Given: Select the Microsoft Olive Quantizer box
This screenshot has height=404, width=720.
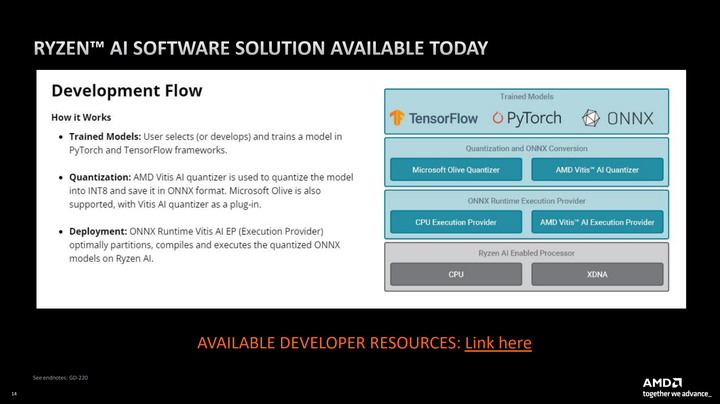Looking at the screenshot, I should click(456, 170).
